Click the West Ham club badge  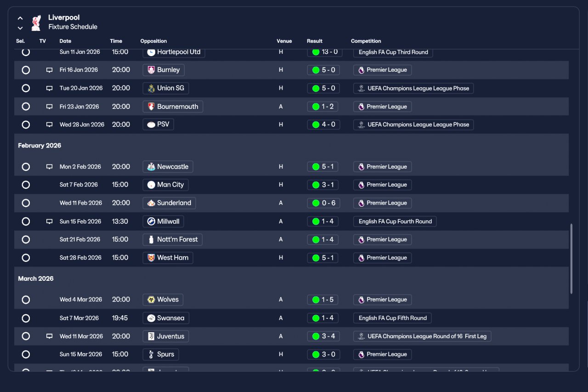[x=151, y=258]
